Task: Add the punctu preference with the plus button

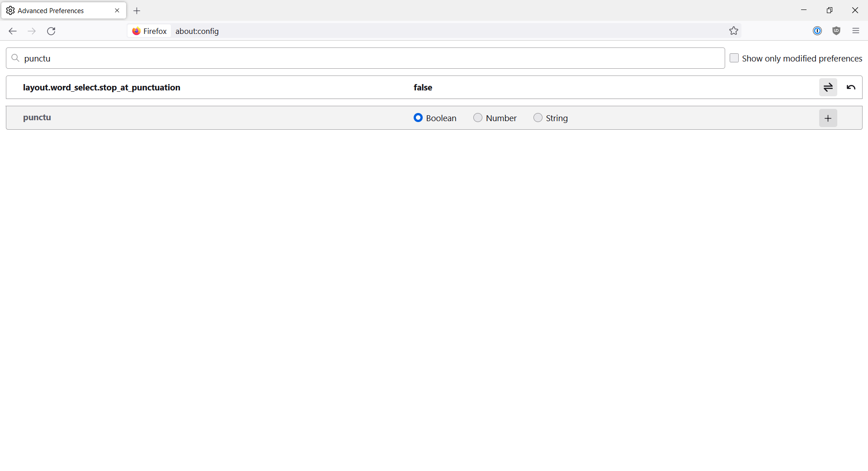Action: [828, 118]
